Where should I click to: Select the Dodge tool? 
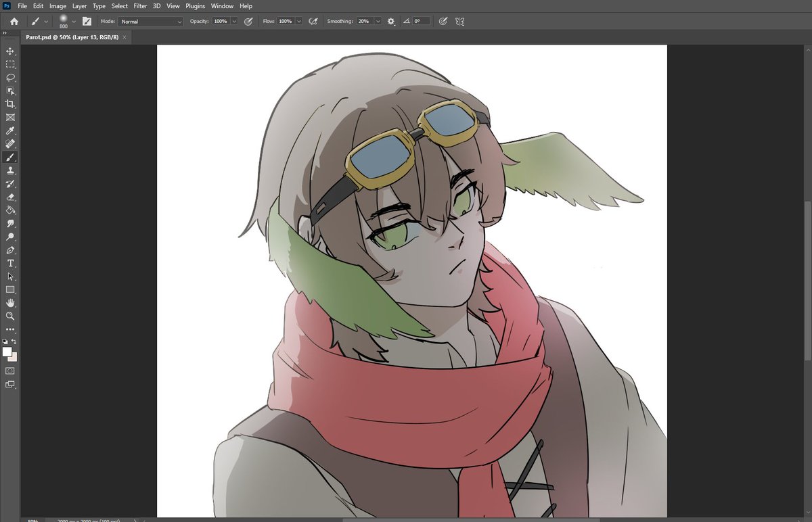[10, 237]
